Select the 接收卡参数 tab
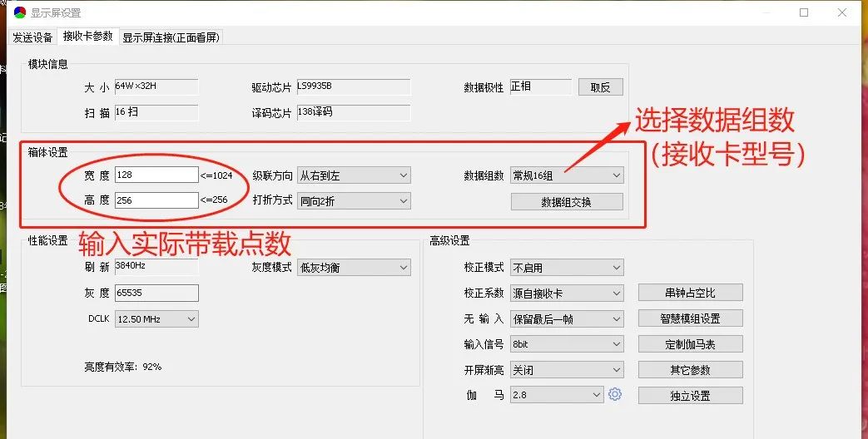This screenshot has height=439, width=868. pyautogui.click(x=87, y=36)
